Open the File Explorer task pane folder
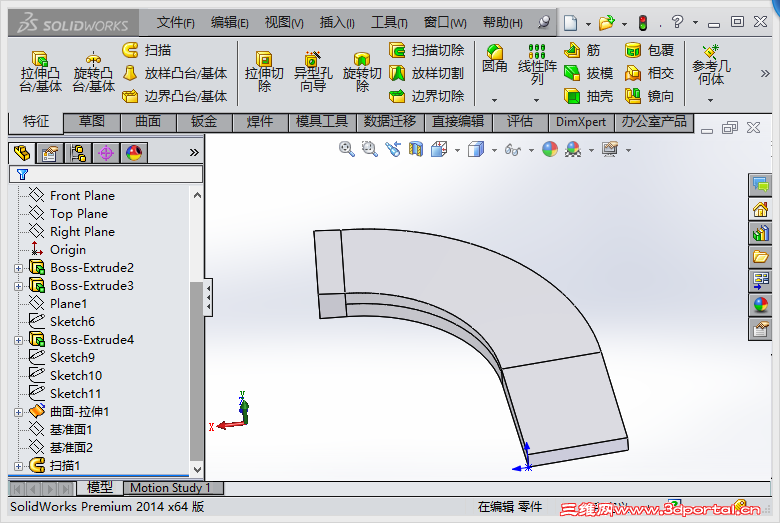780x523 pixels. (760, 257)
